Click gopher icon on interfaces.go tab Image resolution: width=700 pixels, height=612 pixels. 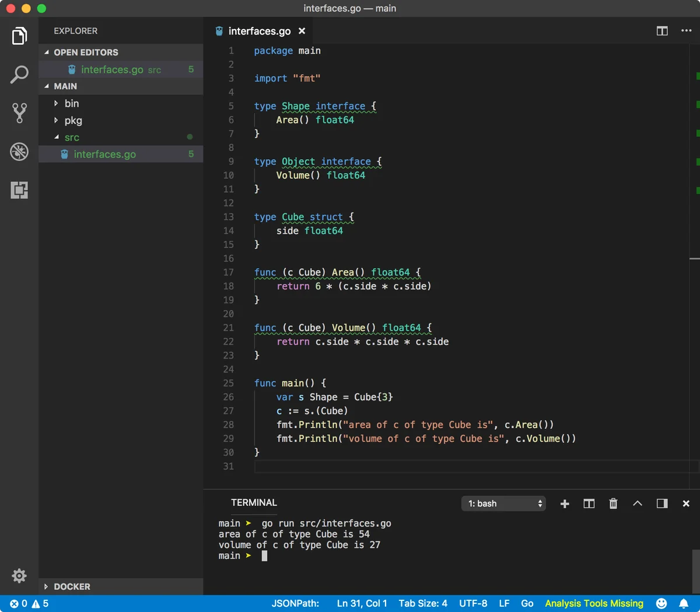[x=219, y=31]
